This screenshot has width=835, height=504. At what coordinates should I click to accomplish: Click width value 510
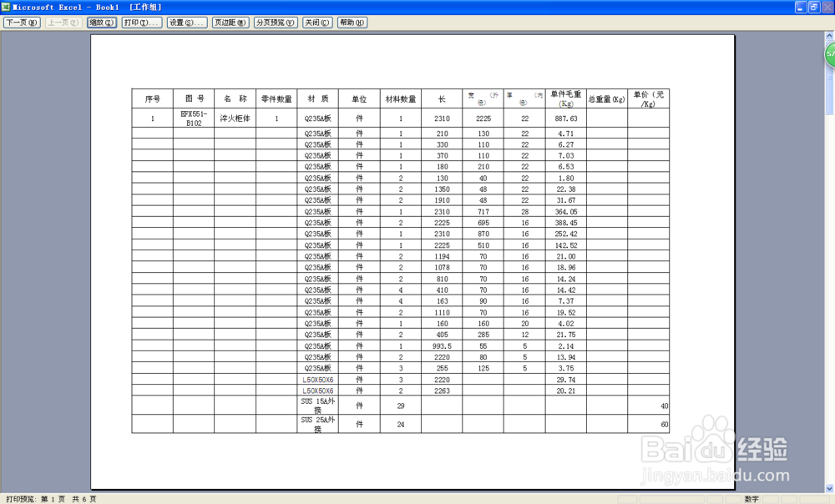(483, 245)
